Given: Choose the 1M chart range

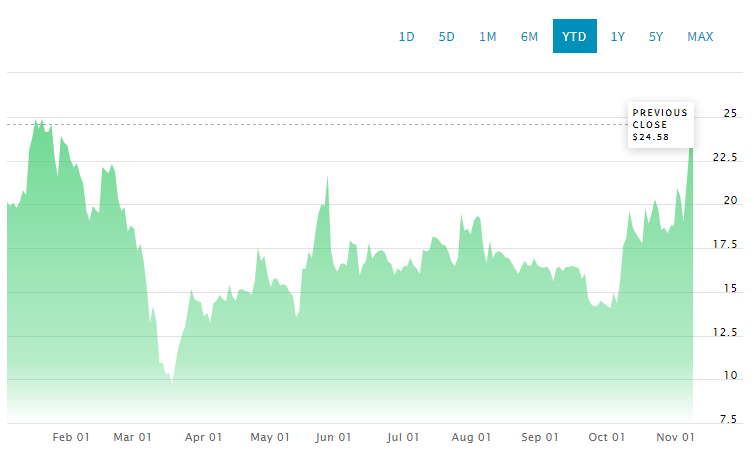Looking at the screenshot, I should 487,37.
